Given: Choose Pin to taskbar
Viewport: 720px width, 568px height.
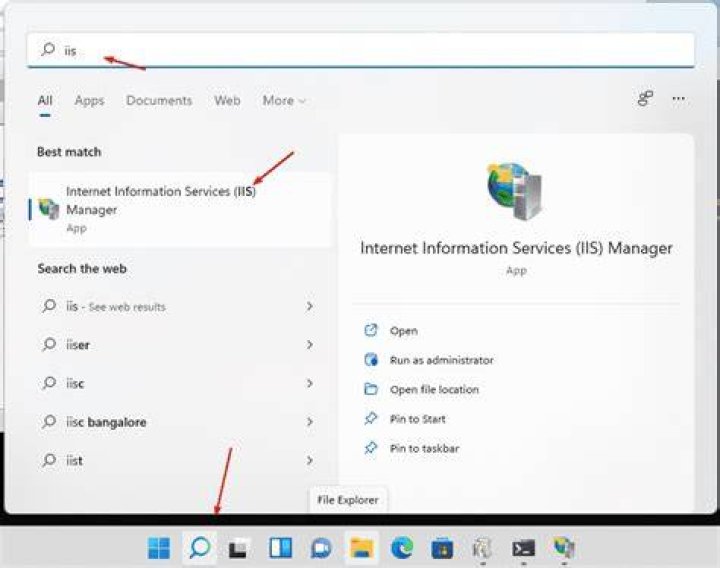Looking at the screenshot, I should [x=424, y=448].
